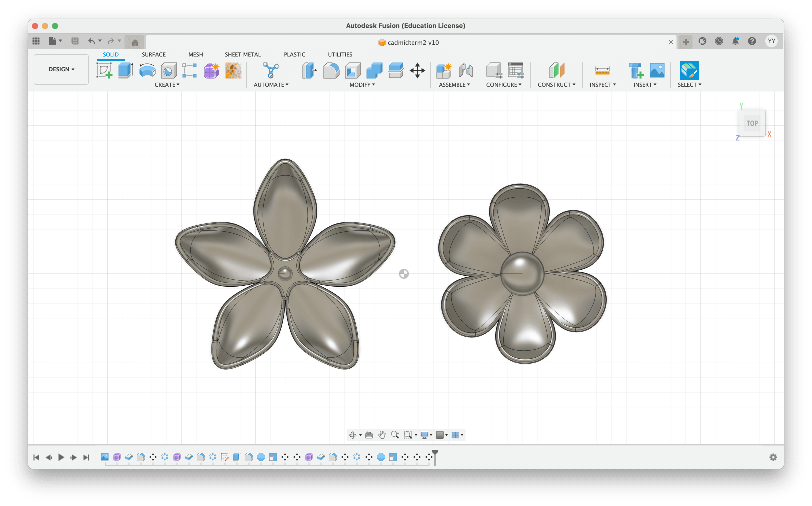Image resolution: width=812 pixels, height=506 pixels.
Task: Expand the CREATE menu dropdown
Action: [167, 85]
